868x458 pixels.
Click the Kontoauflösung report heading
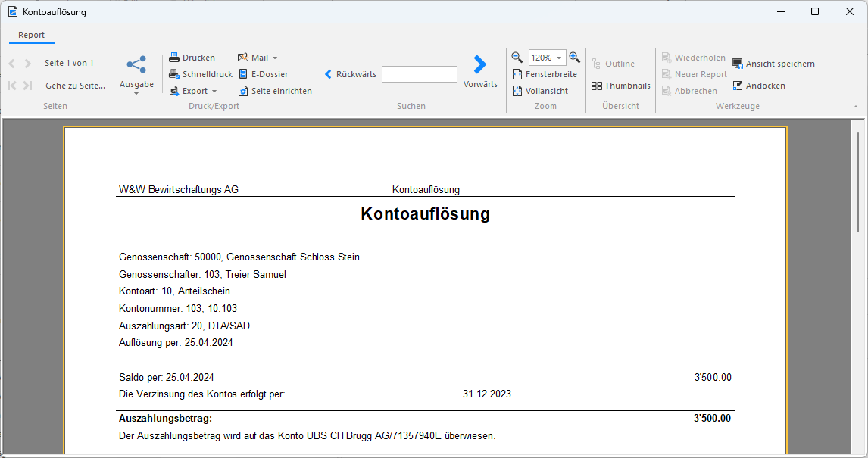(x=425, y=213)
